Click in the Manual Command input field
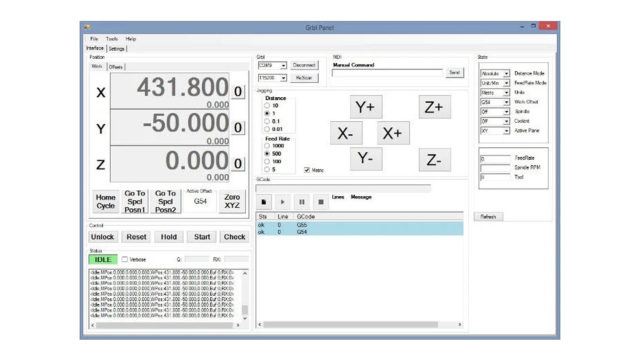This screenshot has width=640, height=360. (387, 73)
